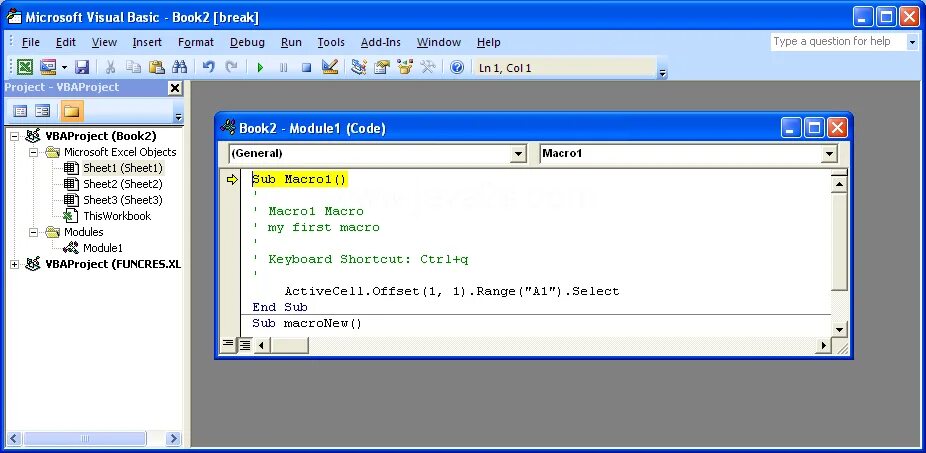The height and width of the screenshot is (453, 926).
Task: Click the Reset stop icon
Action: click(x=306, y=67)
